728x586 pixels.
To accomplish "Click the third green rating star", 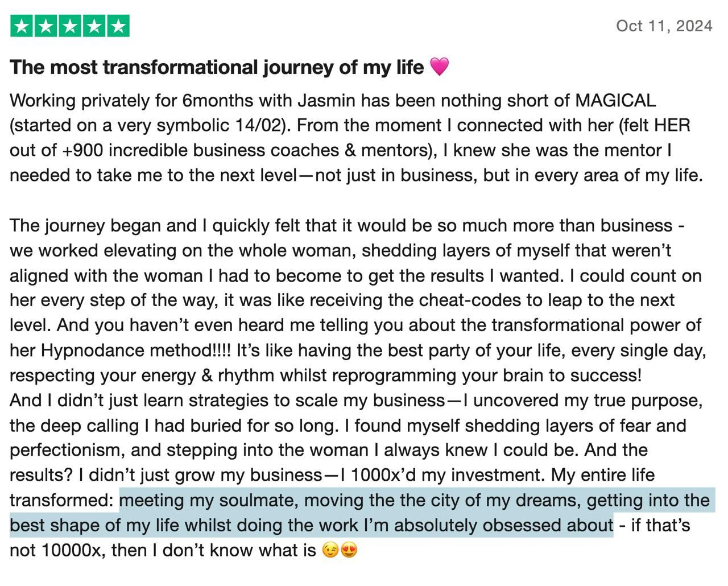I will (69, 26).
